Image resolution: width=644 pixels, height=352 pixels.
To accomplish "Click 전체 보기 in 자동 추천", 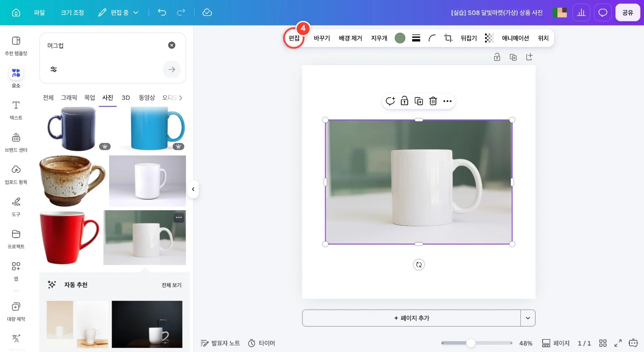I will (171, 285).
